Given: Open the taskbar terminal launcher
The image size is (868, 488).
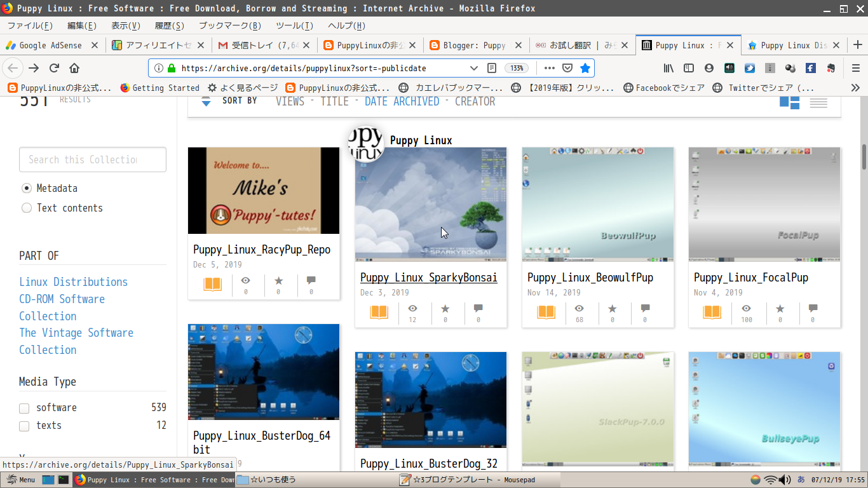Looking at the screenshot, I should 64,480.
